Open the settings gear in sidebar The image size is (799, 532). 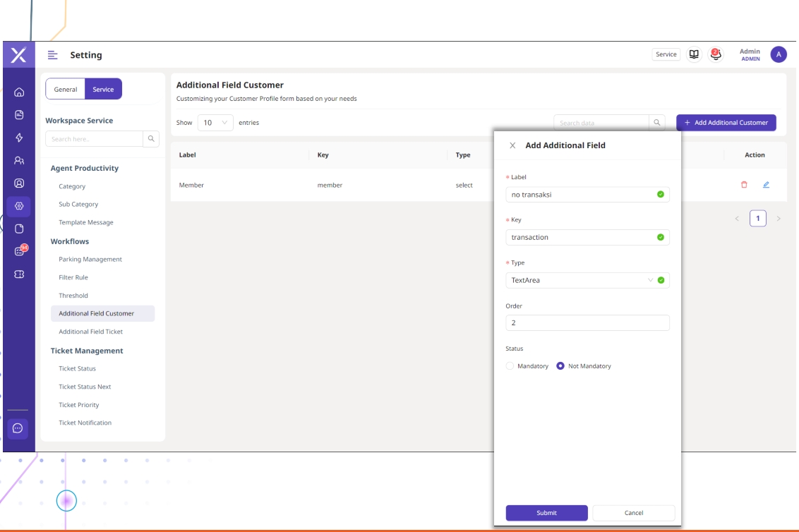pyautogui.click(x=19, y=206)
